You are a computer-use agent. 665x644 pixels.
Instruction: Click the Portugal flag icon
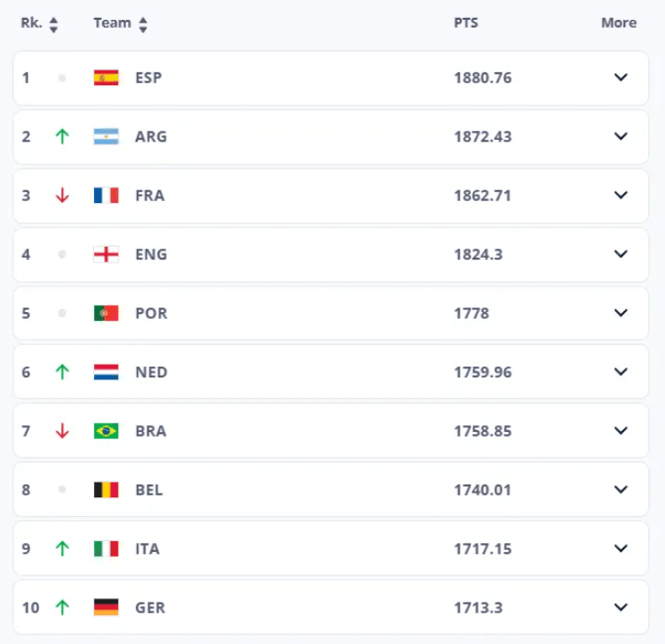click(106, 313)
